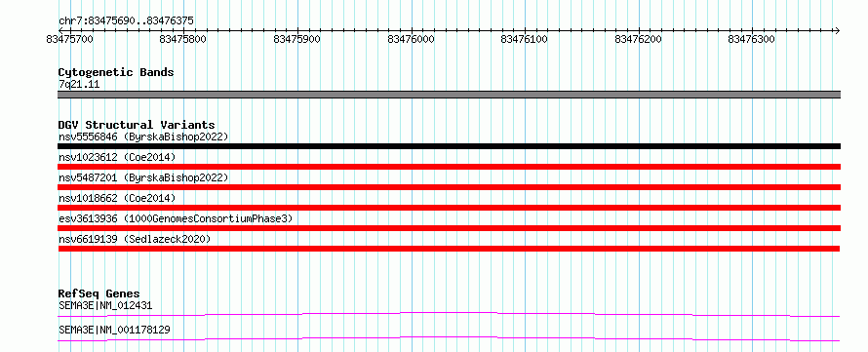Click ruler position 83476000
This screenshot has height=352, width=868.
tap(412, 39)
